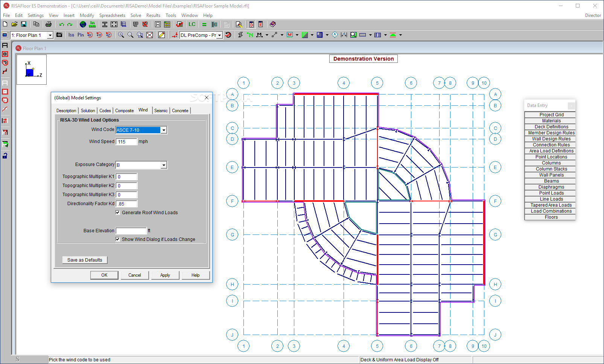Click OK in Model Settings dialog

104,275
